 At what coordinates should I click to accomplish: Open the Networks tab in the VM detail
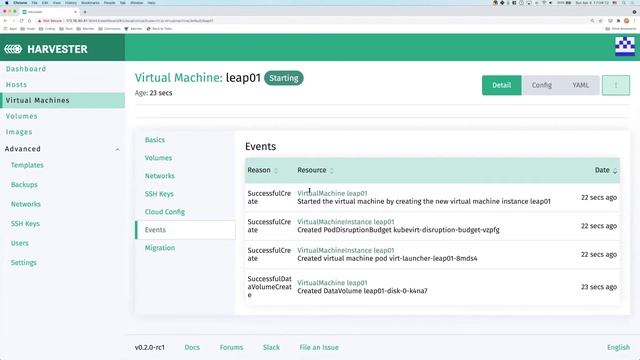click(x=160, y=176)
